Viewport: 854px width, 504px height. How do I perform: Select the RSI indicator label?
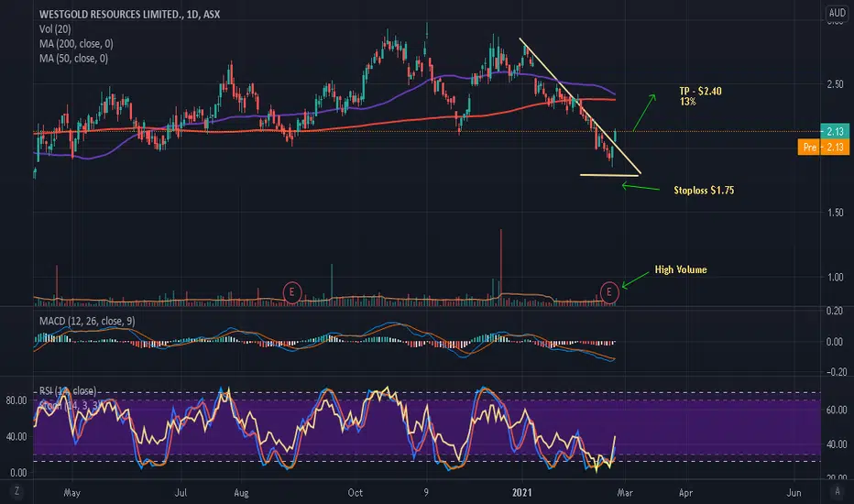tap(68, 390)
